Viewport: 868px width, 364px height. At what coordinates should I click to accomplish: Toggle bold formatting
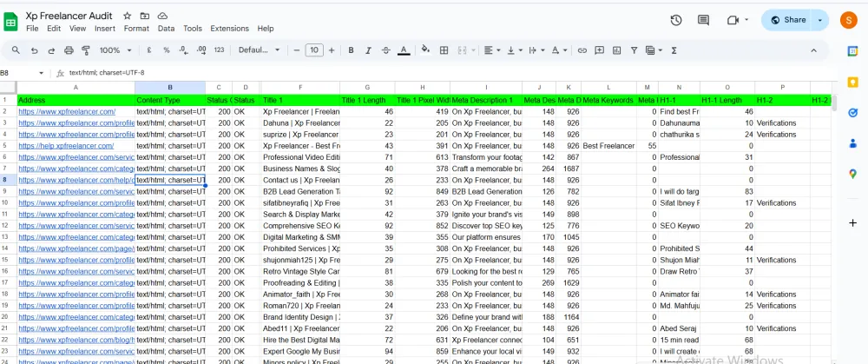pyautogui.click(x=351, y=50)
